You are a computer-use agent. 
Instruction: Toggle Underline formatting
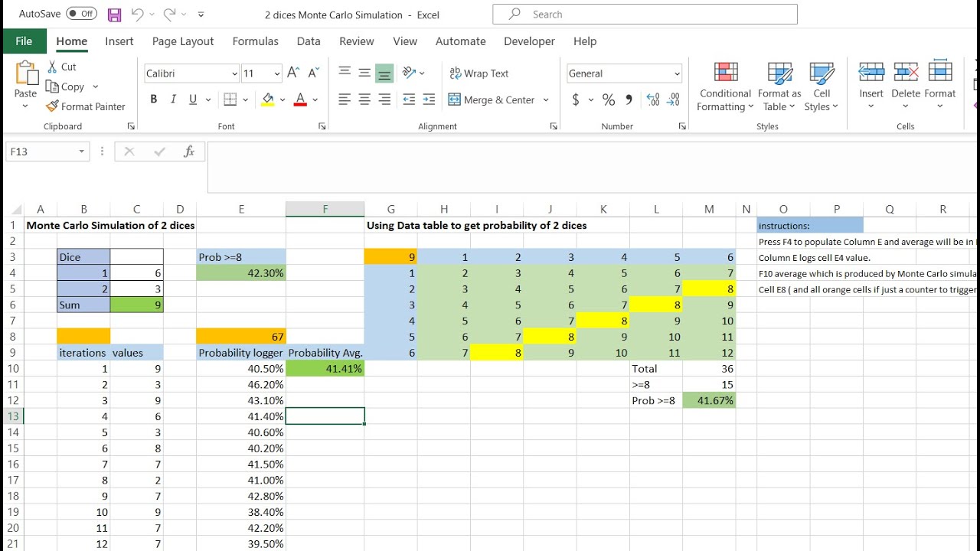click(193, 99)
